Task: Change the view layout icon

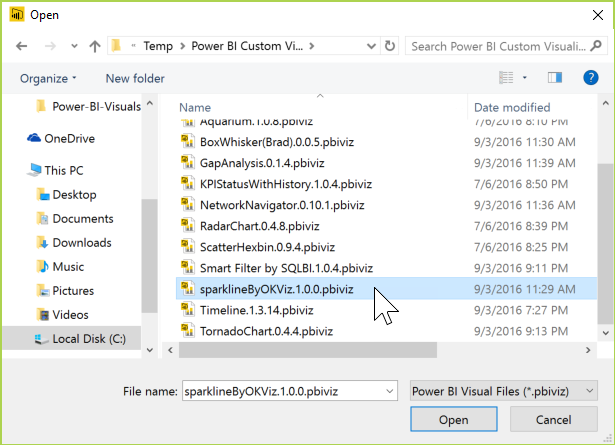Action: pyautogui.click(x=506, y=78)
